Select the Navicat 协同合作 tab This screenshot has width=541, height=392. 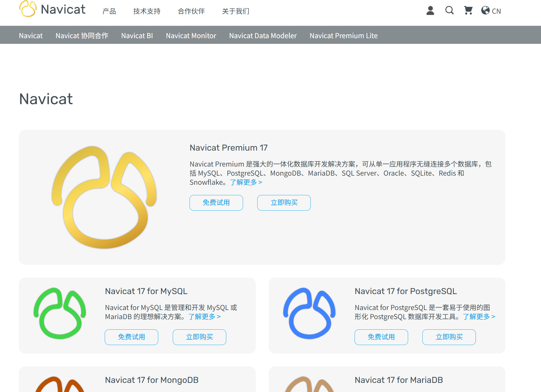82,36
